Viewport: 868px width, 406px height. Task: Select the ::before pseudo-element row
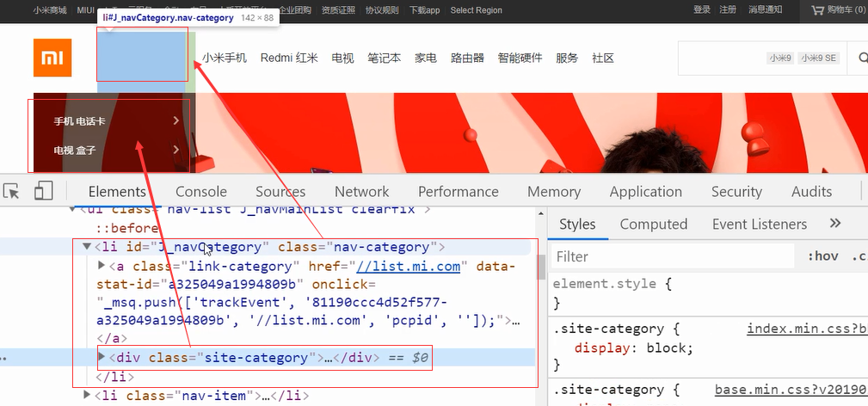point(128,228)
